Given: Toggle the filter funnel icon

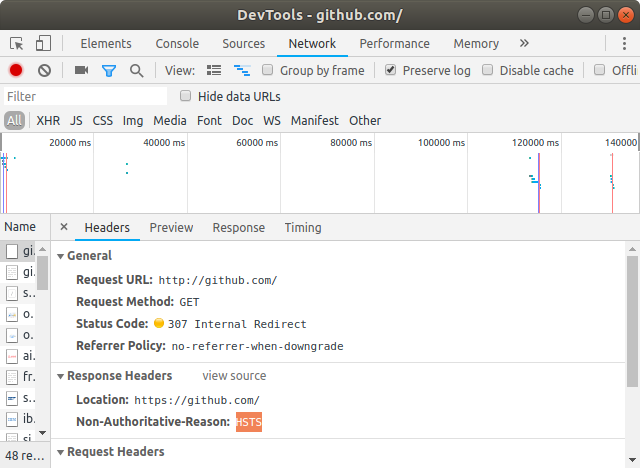Looking at the screenshot, I should click(109, 71).
